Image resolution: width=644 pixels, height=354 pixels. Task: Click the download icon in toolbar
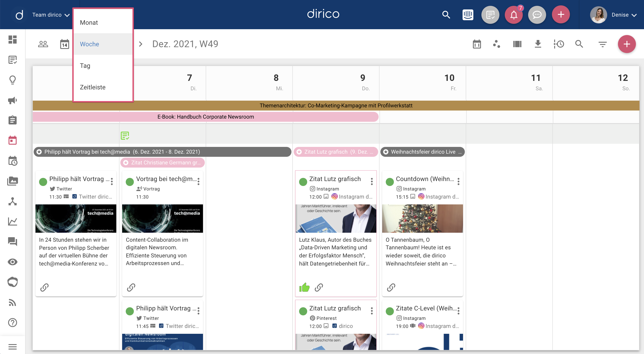click(538, 44)
